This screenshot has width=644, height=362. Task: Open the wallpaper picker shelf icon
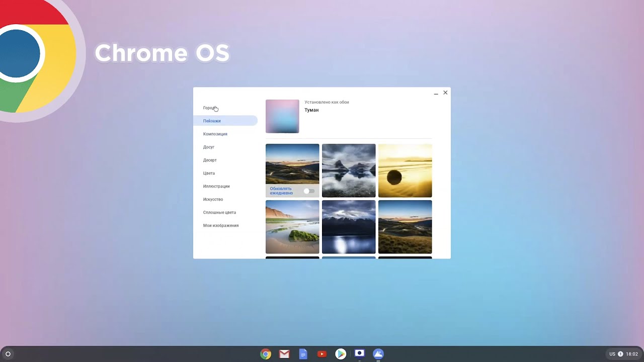(378, 354)
